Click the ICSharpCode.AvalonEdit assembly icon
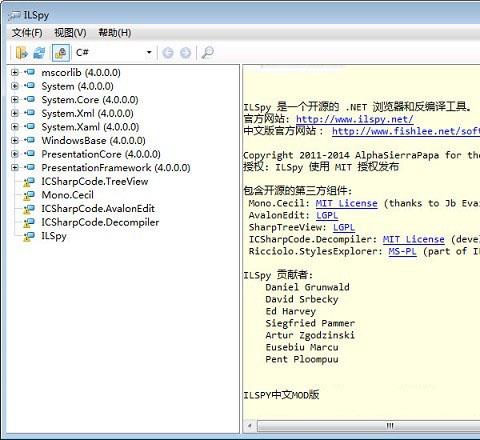Image resolution: width=480 pixels, height=440 pixels. [x=29, y=209]
